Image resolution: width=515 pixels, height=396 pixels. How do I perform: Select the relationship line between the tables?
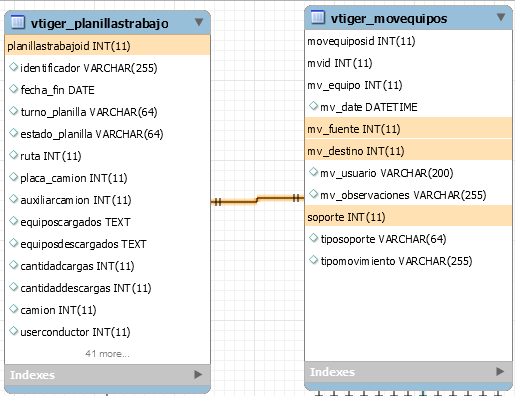[x=257, y=200]
